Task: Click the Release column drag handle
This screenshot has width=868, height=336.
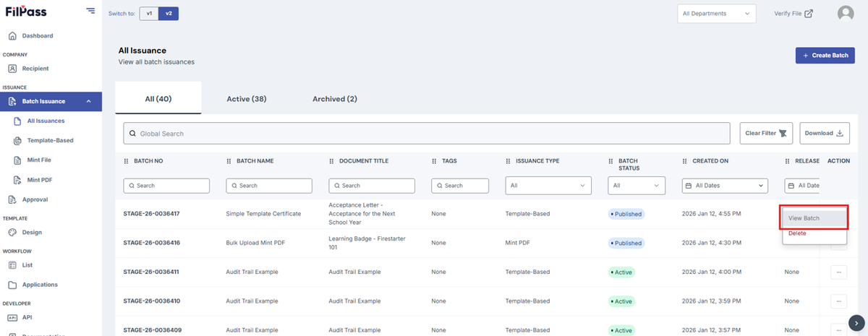Action: pyautogui.click(x=788, y=161)
